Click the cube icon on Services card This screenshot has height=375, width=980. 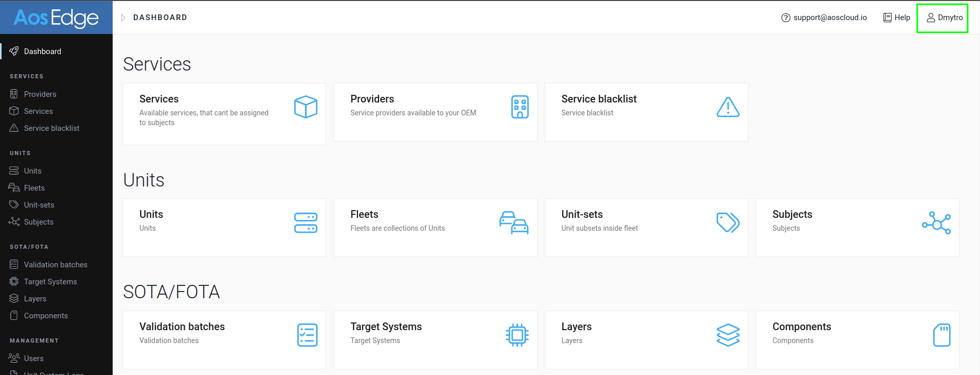(x=306, y=107)
